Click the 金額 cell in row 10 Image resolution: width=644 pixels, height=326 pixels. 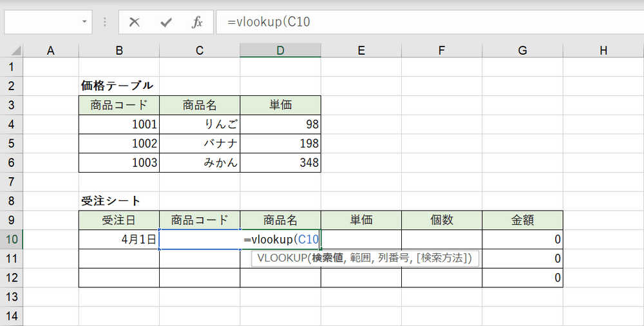(522, 239)
